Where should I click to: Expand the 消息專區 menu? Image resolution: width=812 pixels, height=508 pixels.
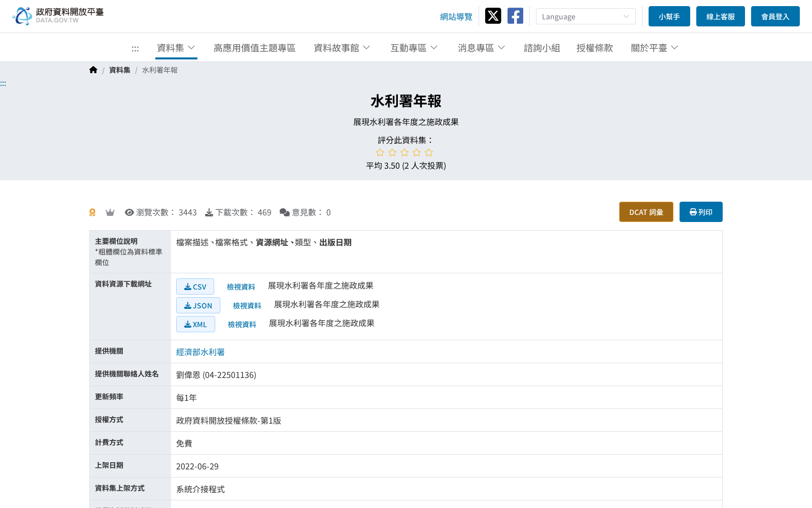click(482, 48)
